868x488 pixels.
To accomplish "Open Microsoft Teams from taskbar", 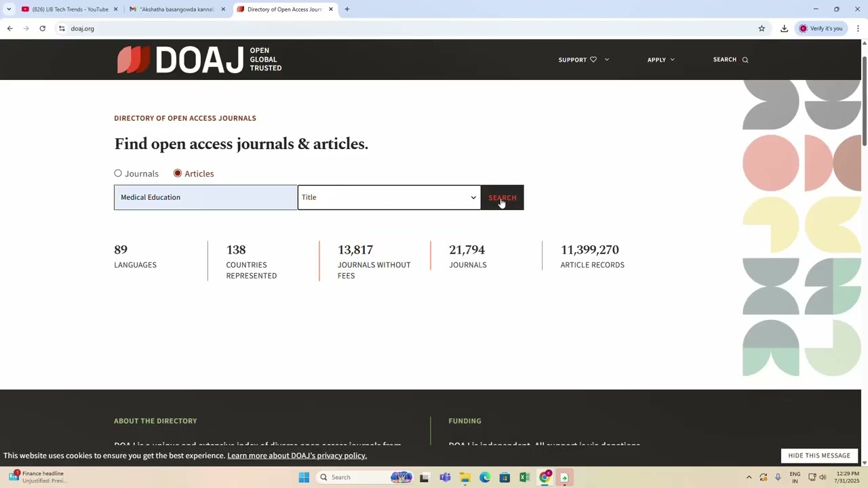I will tap(445, 477).
